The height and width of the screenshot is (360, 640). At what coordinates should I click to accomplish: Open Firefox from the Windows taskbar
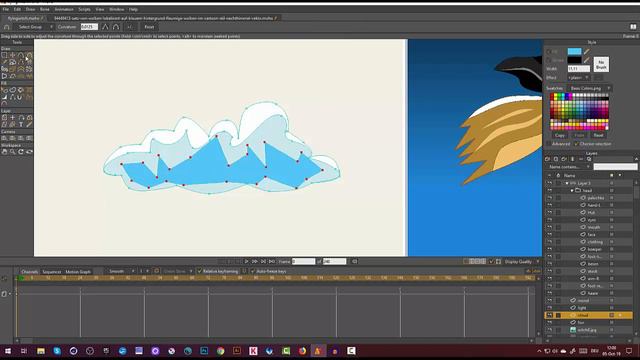pyautogui.click(x=302, y=351)
